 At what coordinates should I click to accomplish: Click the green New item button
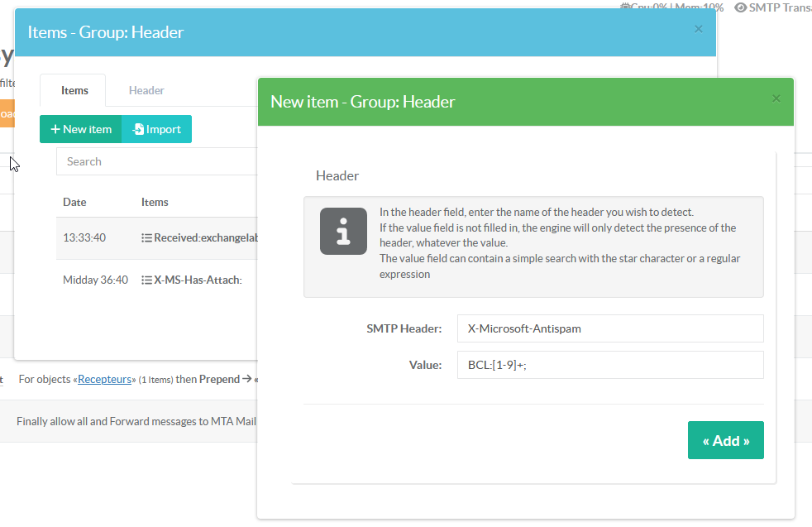coord(81,129)
